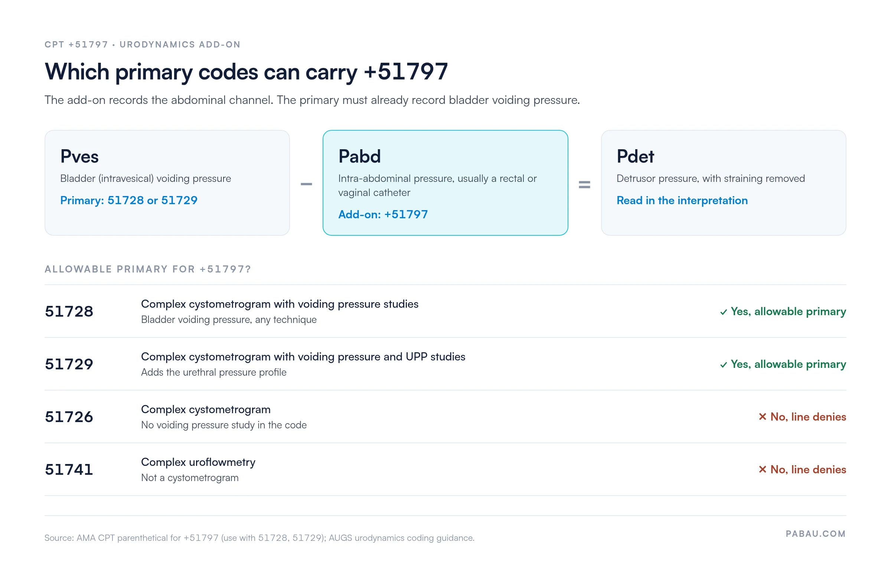Click the 'Add-on: +51797' link
Viewport: 891px width, 588px height.
coord(383,214)
